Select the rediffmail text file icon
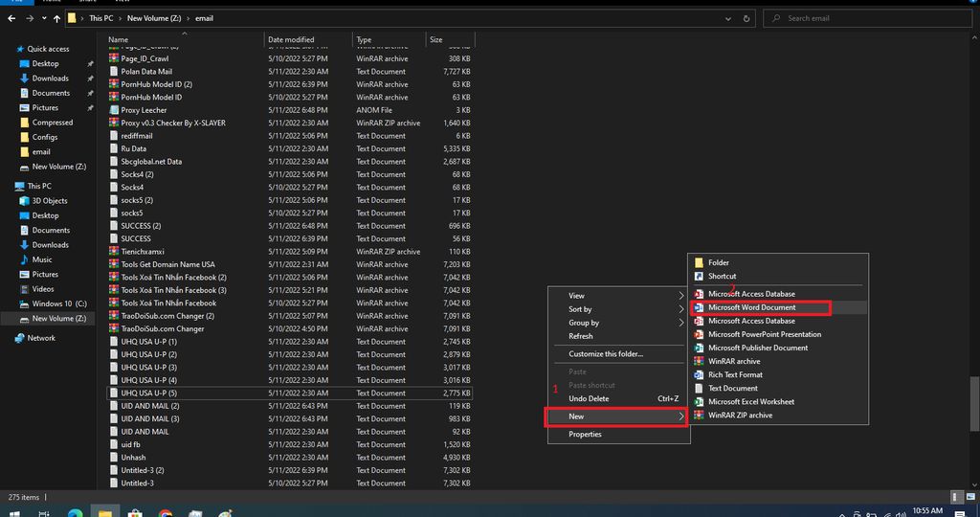 [114, 136]
